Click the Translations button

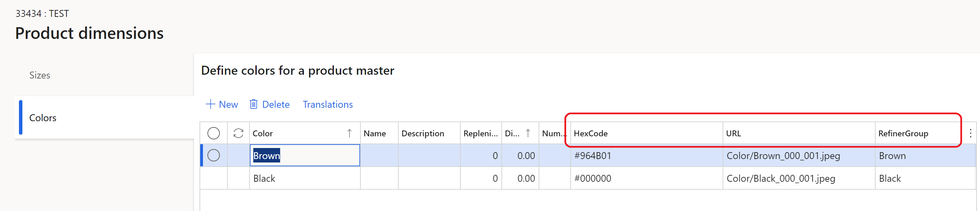[328, 104]
